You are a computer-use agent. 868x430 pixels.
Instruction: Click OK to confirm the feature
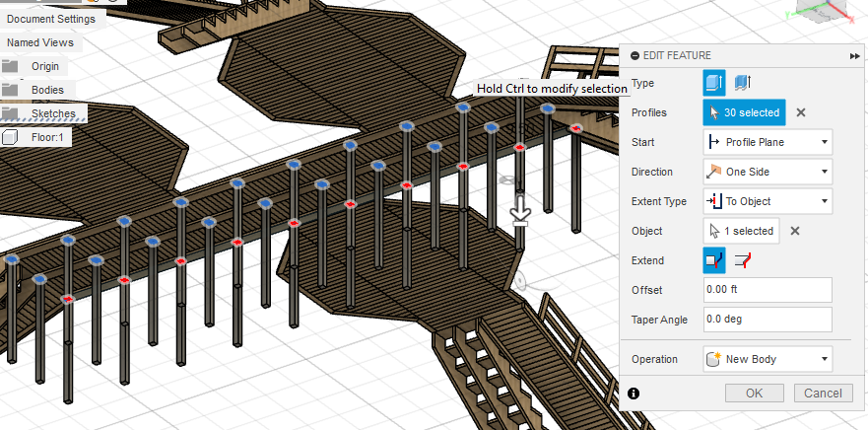click(755, 394)
